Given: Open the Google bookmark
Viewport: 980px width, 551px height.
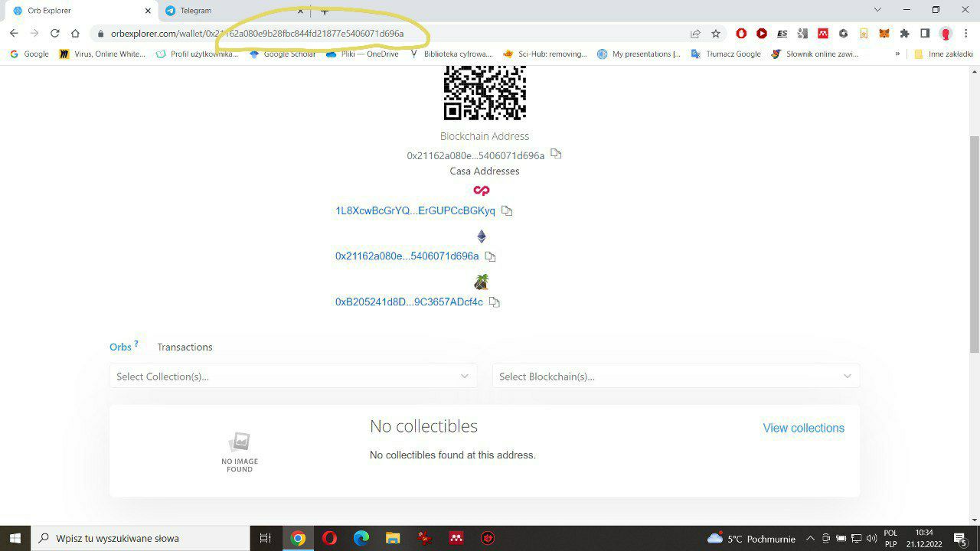Looking at the screenshot, I should point(29,54).
